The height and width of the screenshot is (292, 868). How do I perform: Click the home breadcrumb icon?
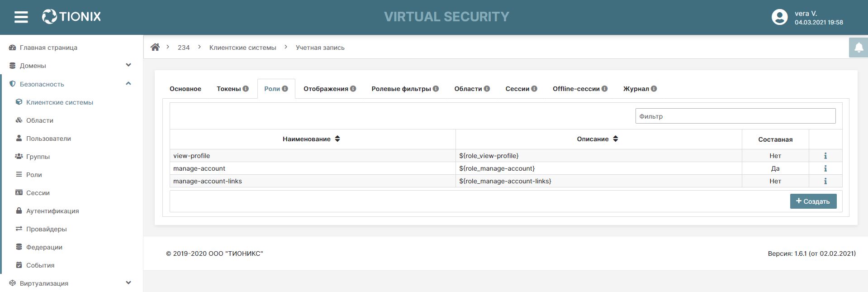point(155,47)
